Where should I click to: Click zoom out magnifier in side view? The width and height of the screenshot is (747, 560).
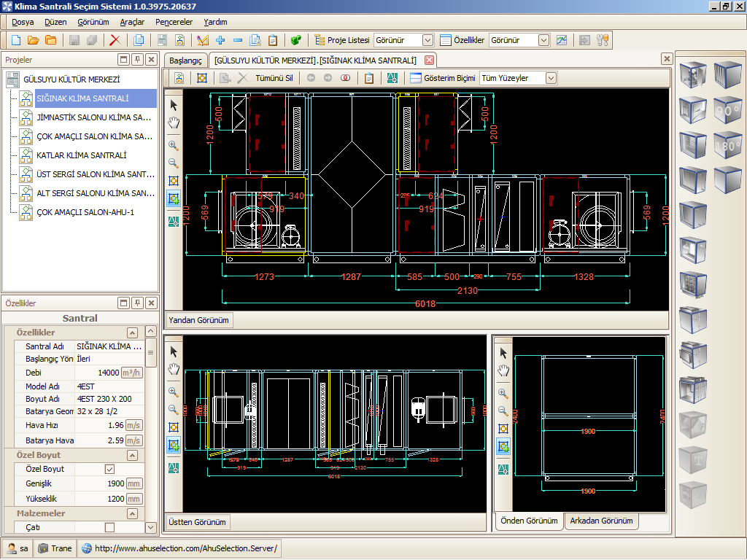(174, 163)
